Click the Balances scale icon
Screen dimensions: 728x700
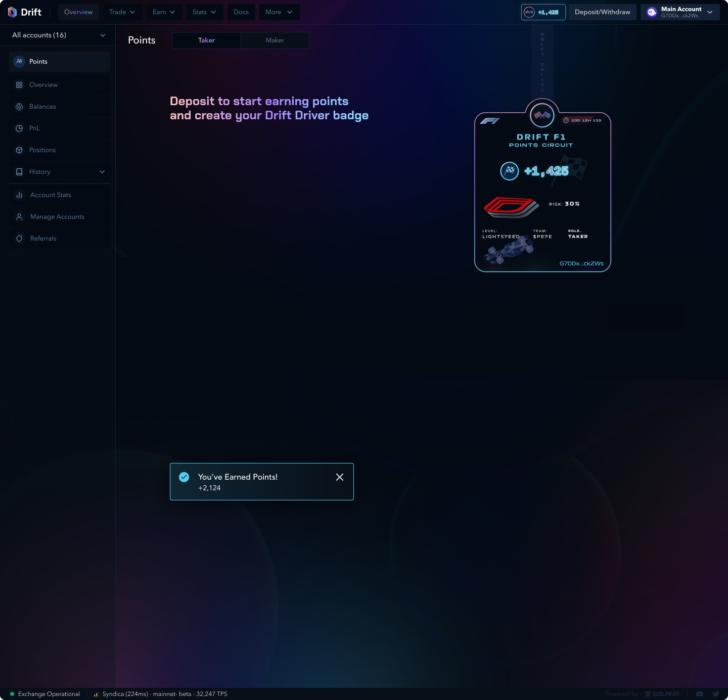point(19,107)
